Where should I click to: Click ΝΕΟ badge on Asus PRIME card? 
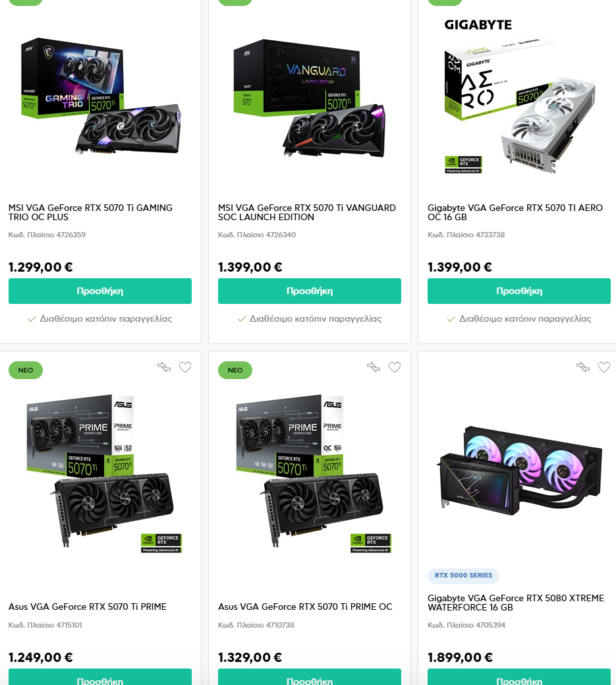point(26,370)
